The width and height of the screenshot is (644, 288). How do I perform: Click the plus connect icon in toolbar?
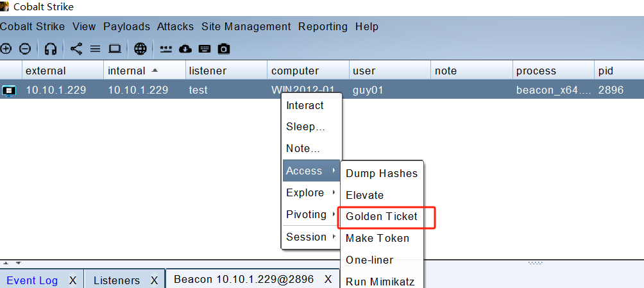pos(6,49)
